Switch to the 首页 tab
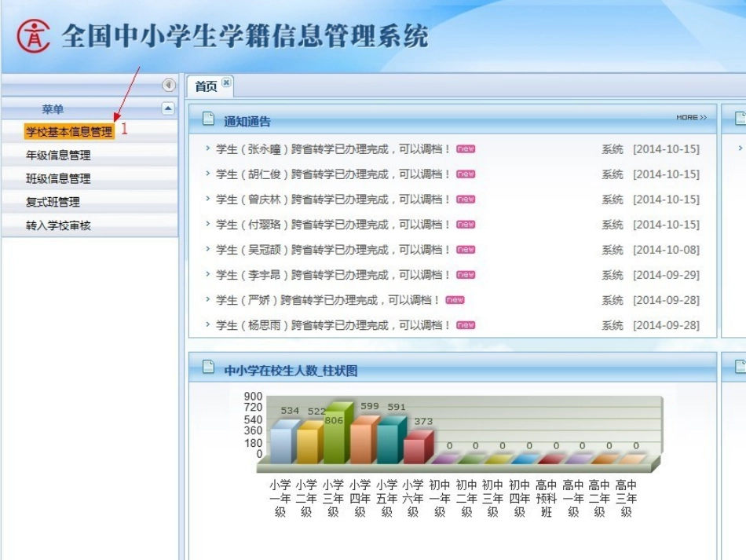Screen dimensions: 746x560 pyautogui.click(x=206, y=86)
